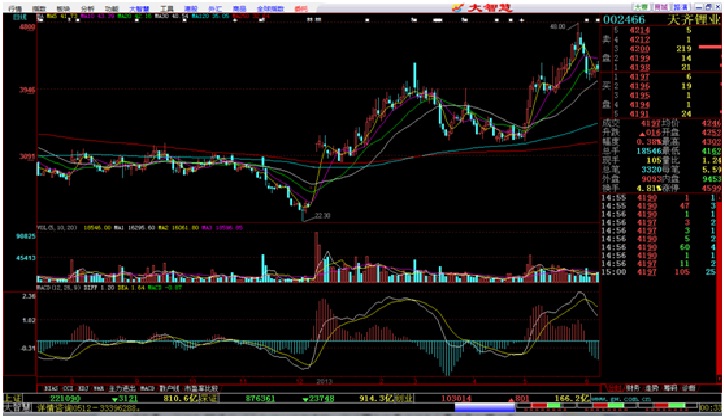
Task: Select the 主力进出 indicator tab
Action: pyautogui.click(x=122, y=389)
